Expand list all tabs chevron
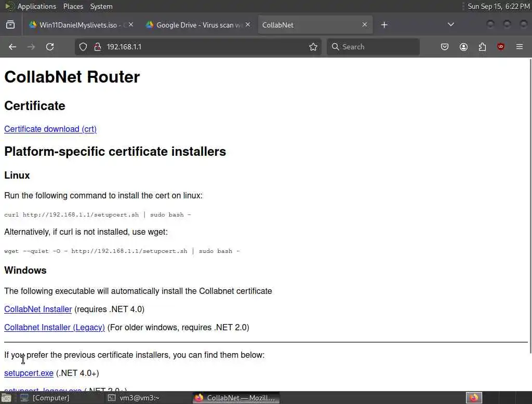The width and height of the screenshot is (532, 404). [x=451, y=24]
